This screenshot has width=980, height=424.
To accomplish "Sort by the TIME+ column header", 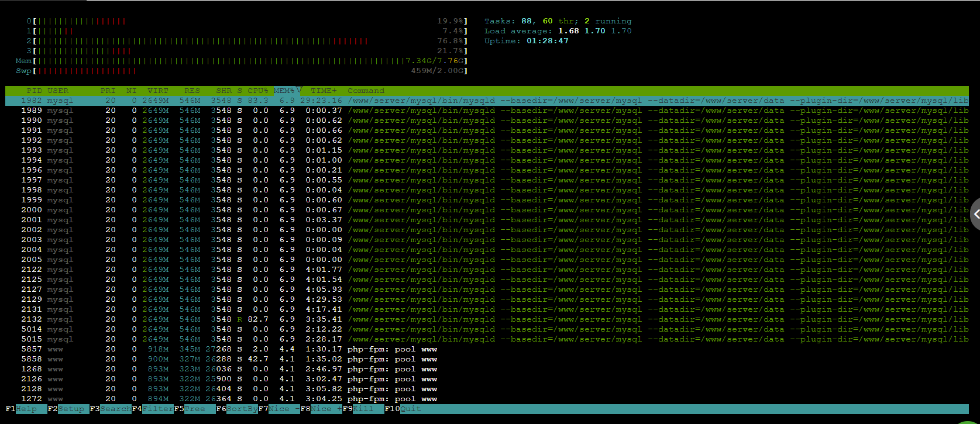I will click(324, 91).
